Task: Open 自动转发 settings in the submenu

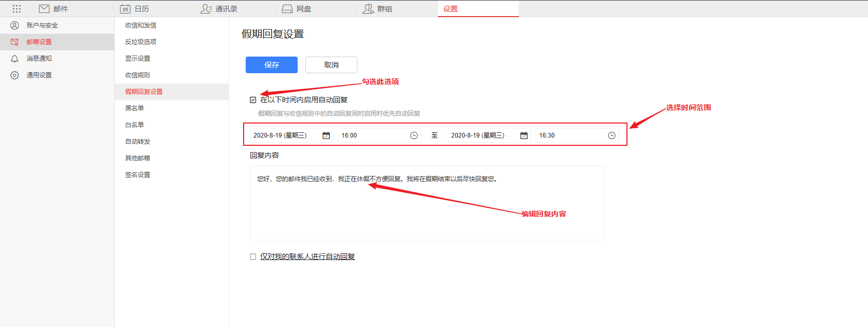Action: 138,142
